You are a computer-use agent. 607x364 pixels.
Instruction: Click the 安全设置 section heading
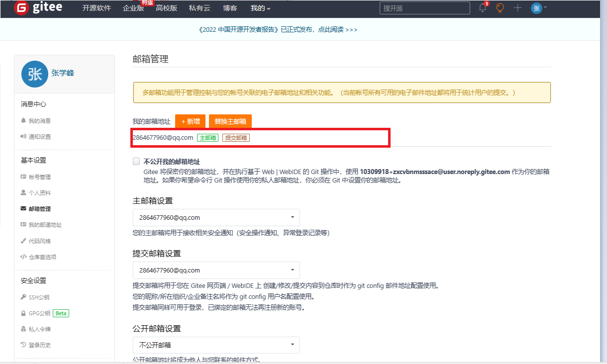point(33,280)
